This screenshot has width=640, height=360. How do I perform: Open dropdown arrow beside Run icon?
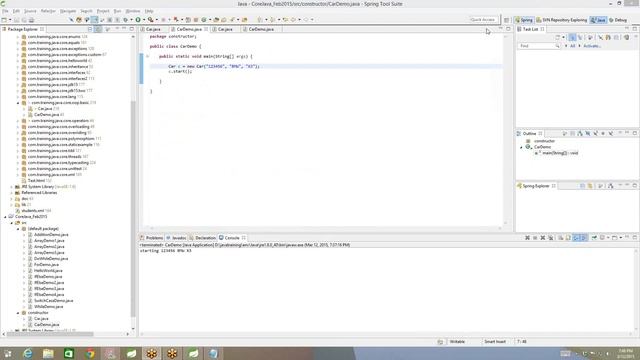pyautogui.click(x=144, y=20)
